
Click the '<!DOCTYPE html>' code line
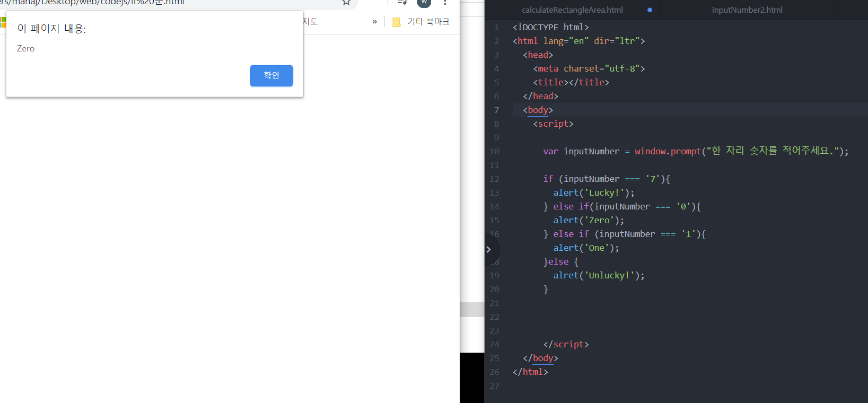[551, 28]
